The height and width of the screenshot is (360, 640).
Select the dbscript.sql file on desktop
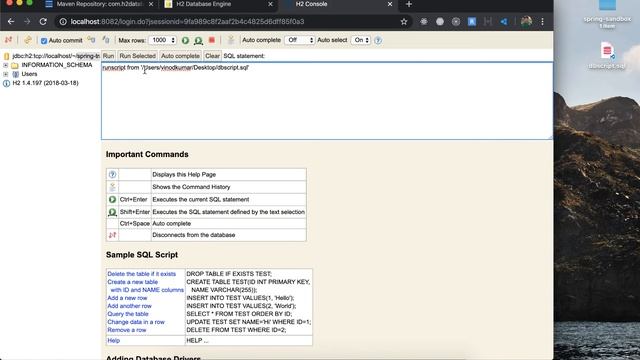pyautogui.click(x=607, y=55)
